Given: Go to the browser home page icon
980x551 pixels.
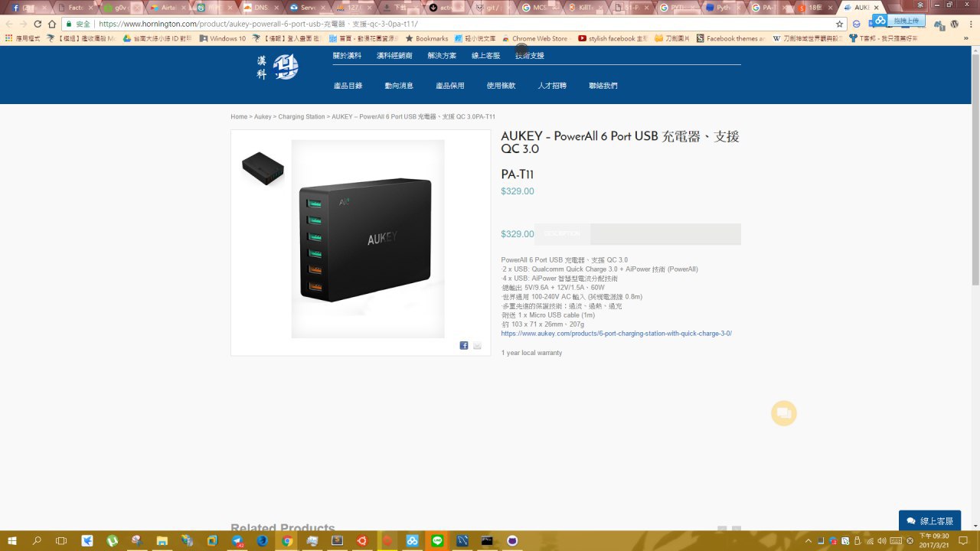Looking at the screenshot, I should [x=52, y=24].
